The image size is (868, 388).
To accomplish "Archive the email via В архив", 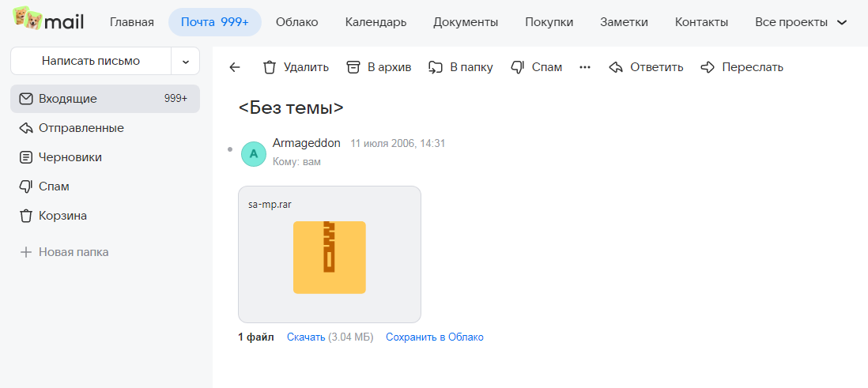I will pyautogui.click(x=353, y=67).
